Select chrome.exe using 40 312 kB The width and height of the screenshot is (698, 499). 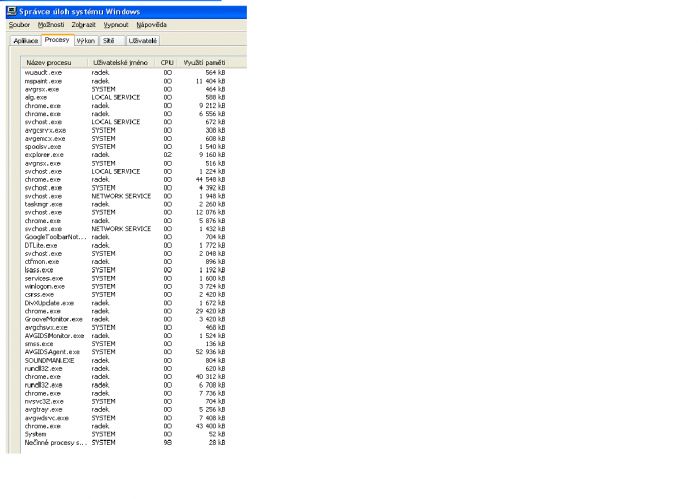[125, 377]
